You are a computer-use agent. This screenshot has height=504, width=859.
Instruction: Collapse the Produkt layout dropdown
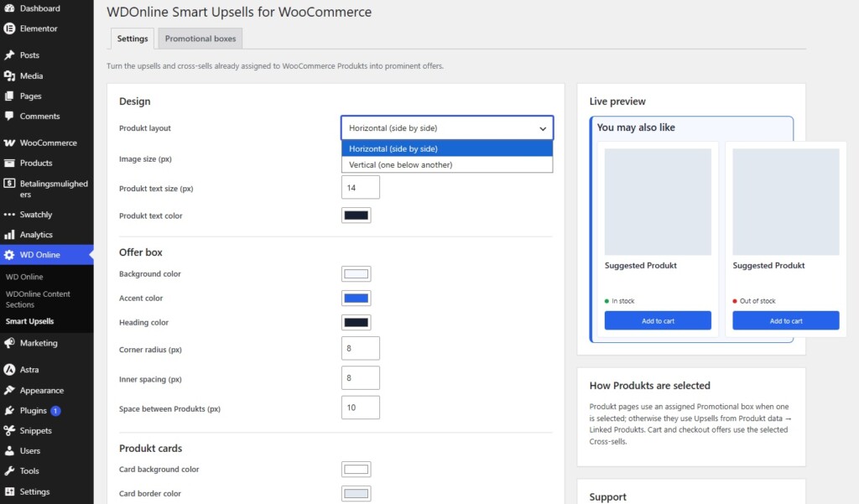(447, 128)
